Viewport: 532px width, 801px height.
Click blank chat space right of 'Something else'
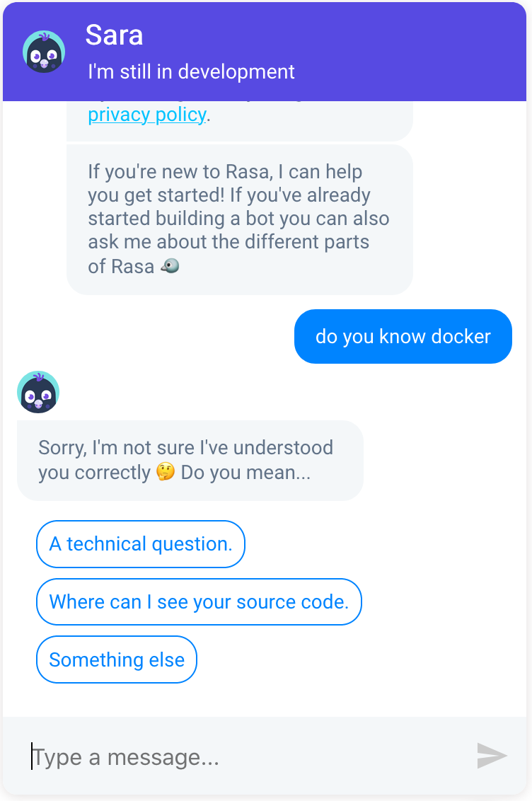click(x=357, y=659)
